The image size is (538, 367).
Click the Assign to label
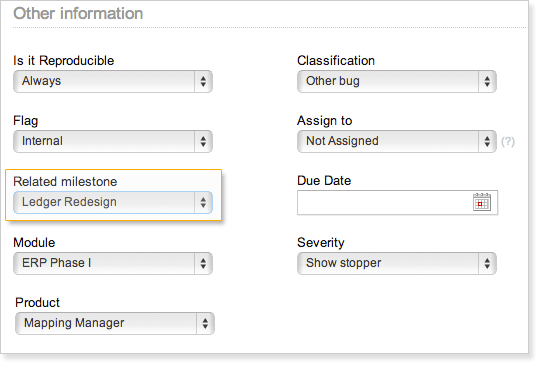tap(325, 121)
